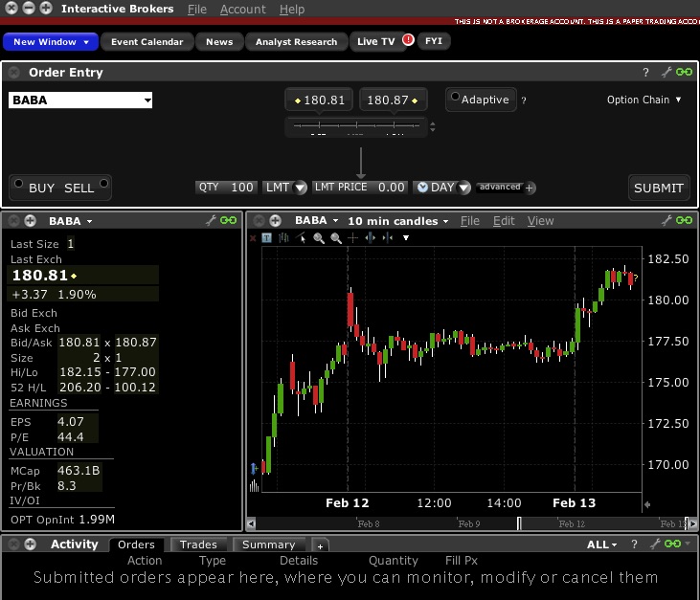The image size is (700, 600).
Task: Click blue arrow marker at chart left edge
Action: pos(254,468)
